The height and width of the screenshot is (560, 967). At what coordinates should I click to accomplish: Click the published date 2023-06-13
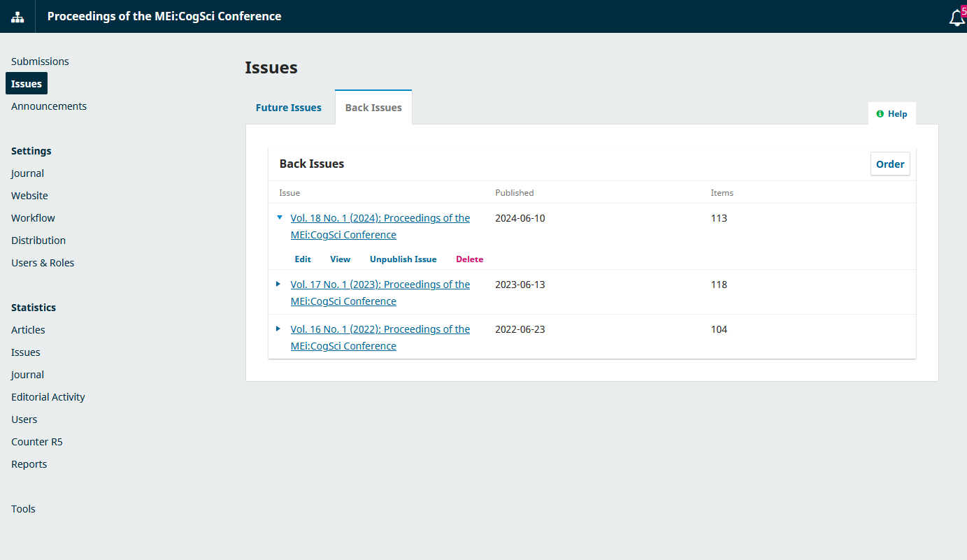tap(520, 285)
